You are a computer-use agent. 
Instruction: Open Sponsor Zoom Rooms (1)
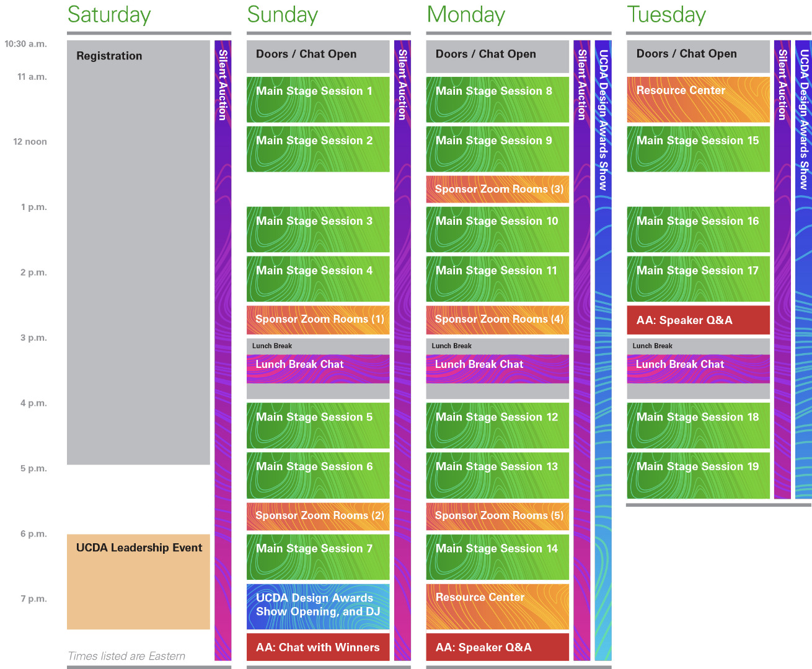point(318,320)
